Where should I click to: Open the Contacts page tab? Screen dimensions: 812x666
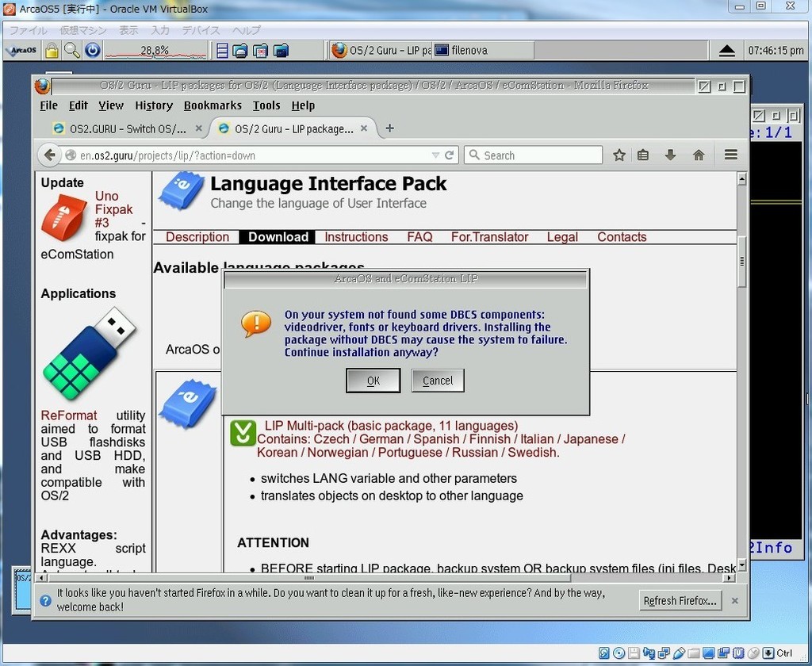pos(622,237)
